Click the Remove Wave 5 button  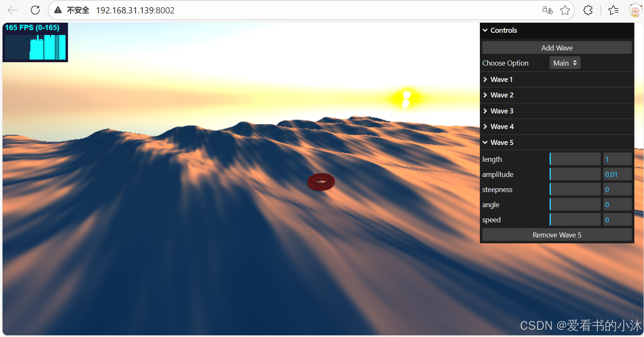click(x=557, y=235)
